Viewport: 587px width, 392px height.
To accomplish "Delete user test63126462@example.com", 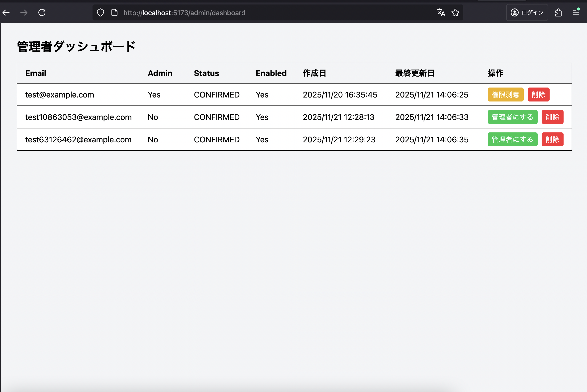I will point(552,139).
